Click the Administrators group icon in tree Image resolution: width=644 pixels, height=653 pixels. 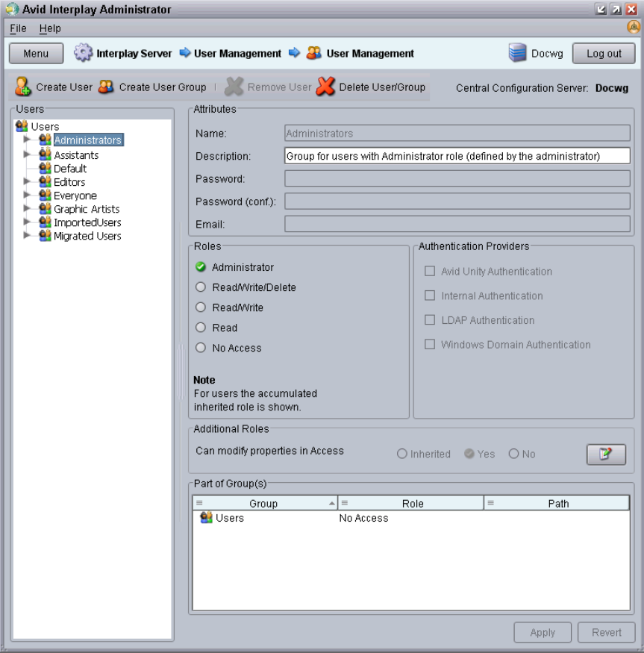coord(45,140)
